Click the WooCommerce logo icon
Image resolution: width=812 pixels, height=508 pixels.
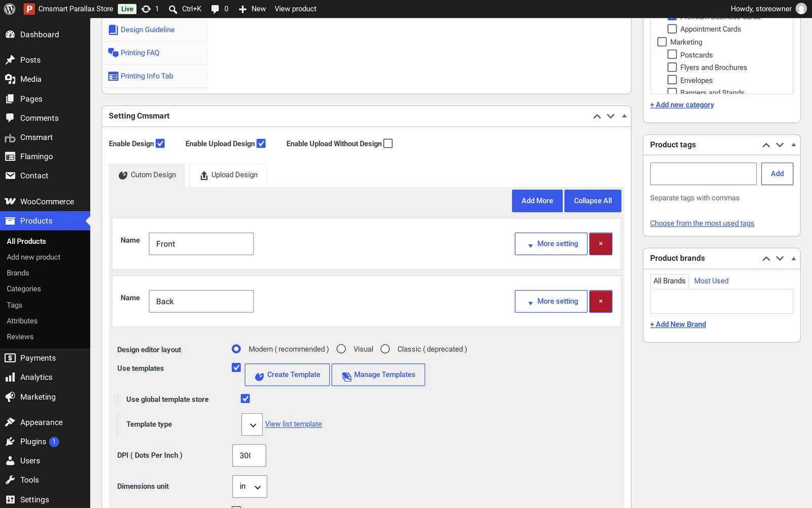10,202
